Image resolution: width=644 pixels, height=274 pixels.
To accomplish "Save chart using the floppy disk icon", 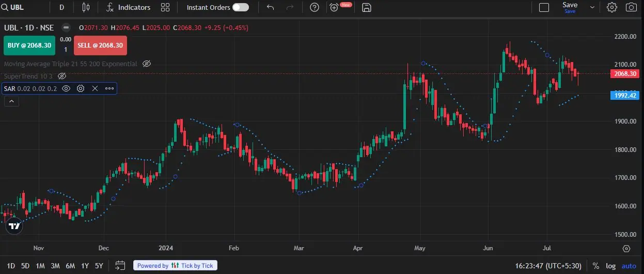I will tap(367, 7).
